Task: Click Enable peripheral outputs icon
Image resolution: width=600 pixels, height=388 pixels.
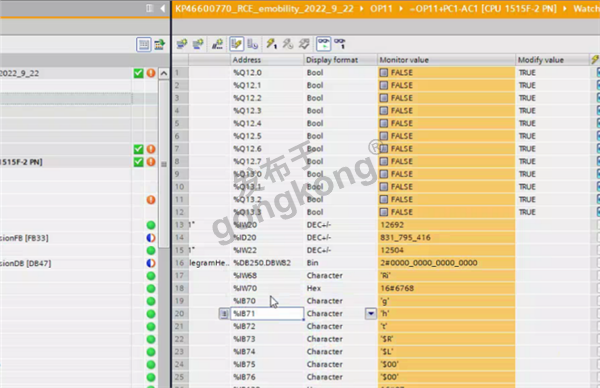Action: [304, 44]
